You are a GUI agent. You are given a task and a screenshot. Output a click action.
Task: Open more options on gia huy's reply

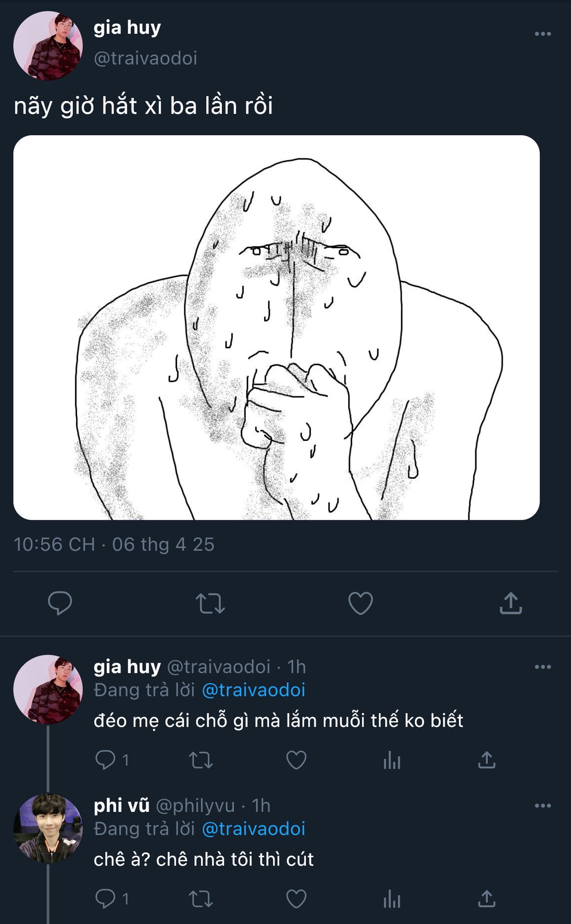click(x=543, y=667)
